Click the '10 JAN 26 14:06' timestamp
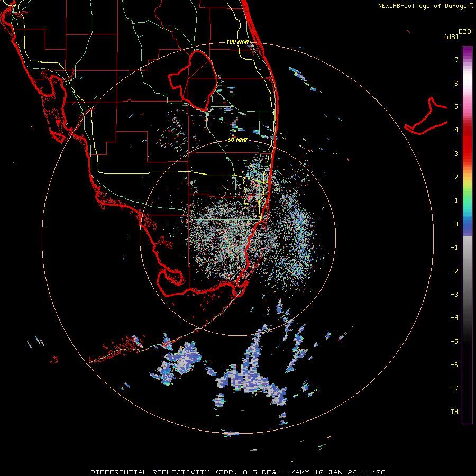This screenshot has width=476, height=476. (x=350, y=472)
